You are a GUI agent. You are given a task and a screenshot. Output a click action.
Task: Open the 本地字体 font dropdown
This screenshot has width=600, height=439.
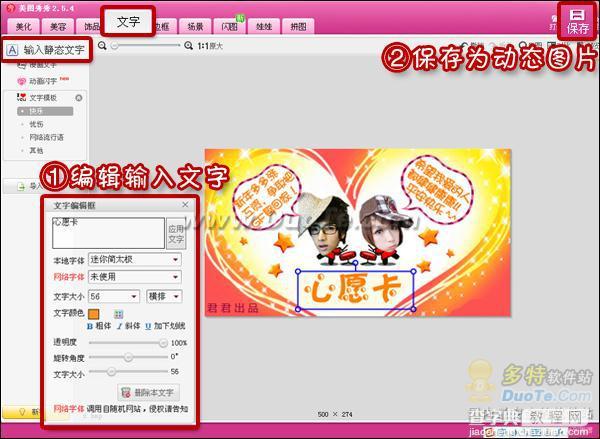135,259
